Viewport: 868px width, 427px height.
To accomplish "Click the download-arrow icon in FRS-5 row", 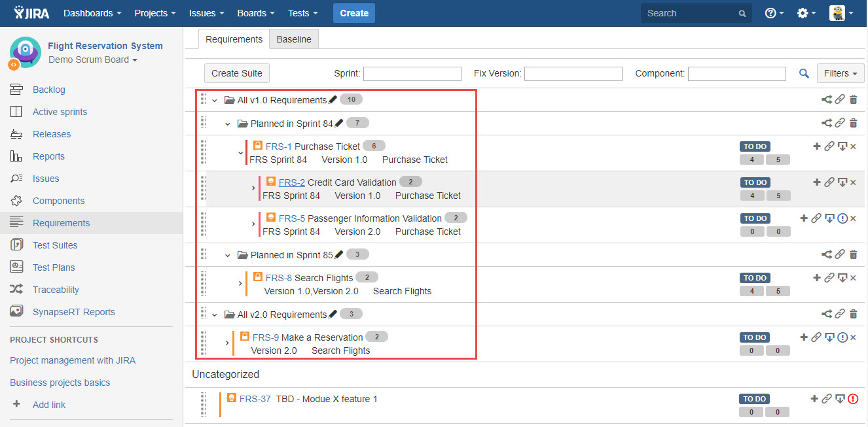I will pyautogui.click(x=829, y=218).
